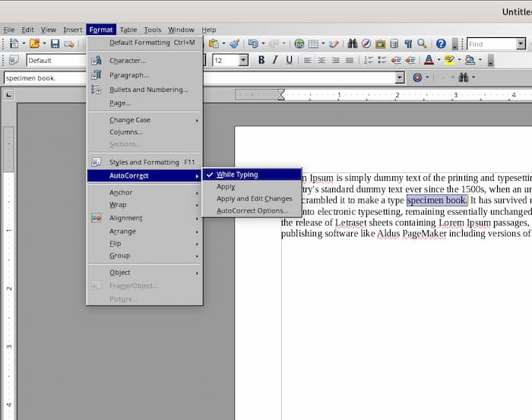532x420 pixels.
Task: Toggle Justified alignment button
Action: click(350, 60)
